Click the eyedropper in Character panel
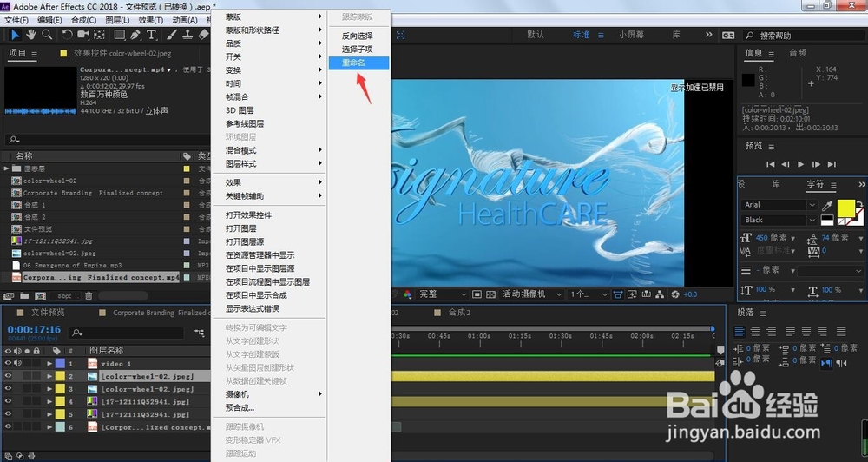This screenshot has height=462, width=868. pyautogui.click(x=827, y=206)
